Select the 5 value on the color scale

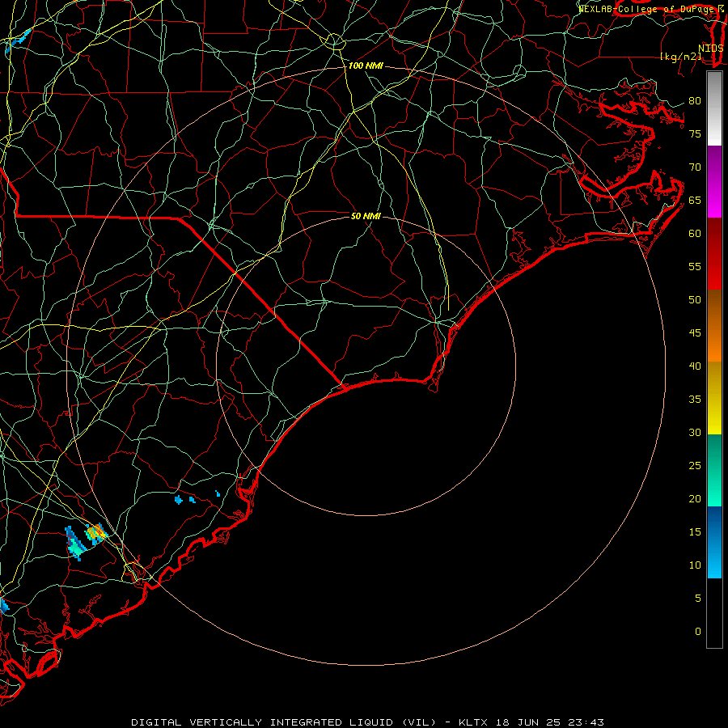point(698,599)
